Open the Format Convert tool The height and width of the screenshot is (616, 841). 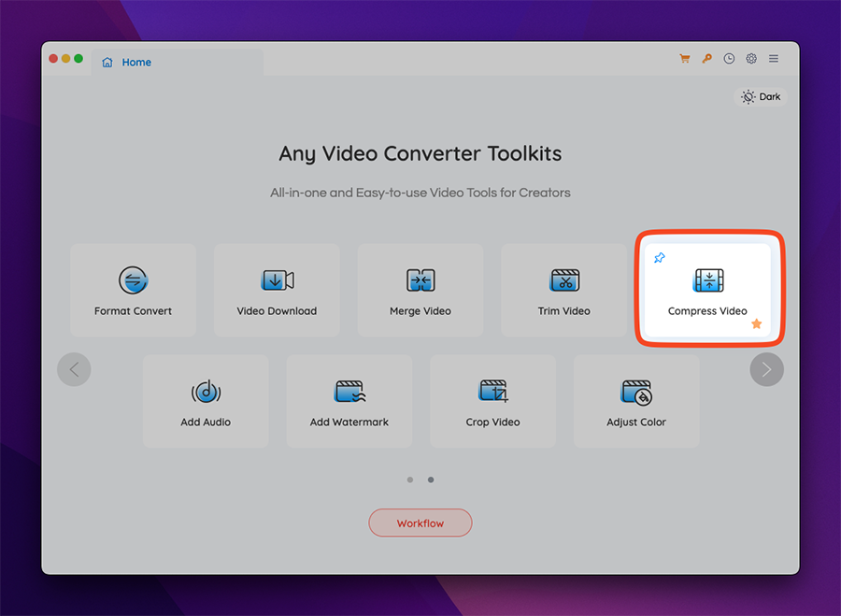coord(133,291)
